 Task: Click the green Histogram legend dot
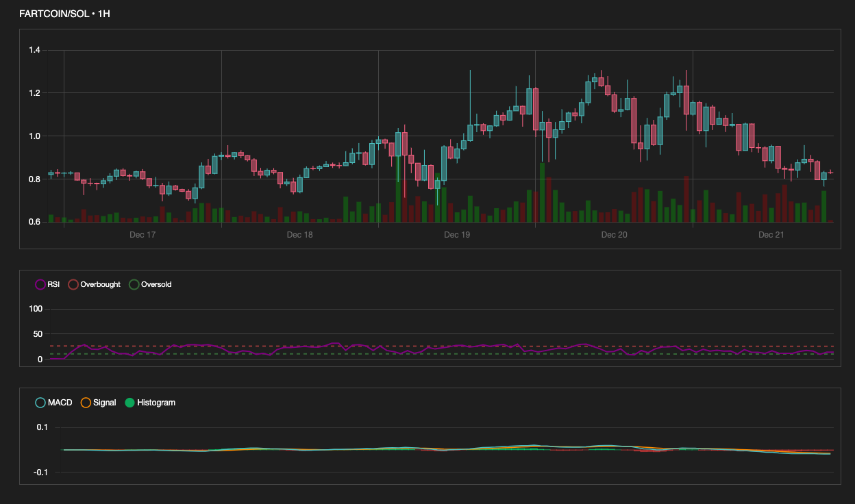pos(130,403)
